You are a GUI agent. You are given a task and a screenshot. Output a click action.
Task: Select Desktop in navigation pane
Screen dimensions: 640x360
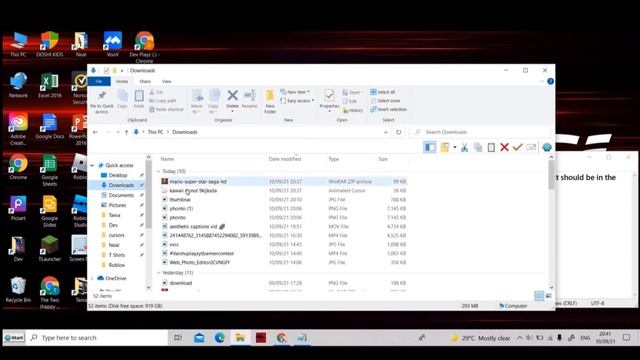[118, 175]
